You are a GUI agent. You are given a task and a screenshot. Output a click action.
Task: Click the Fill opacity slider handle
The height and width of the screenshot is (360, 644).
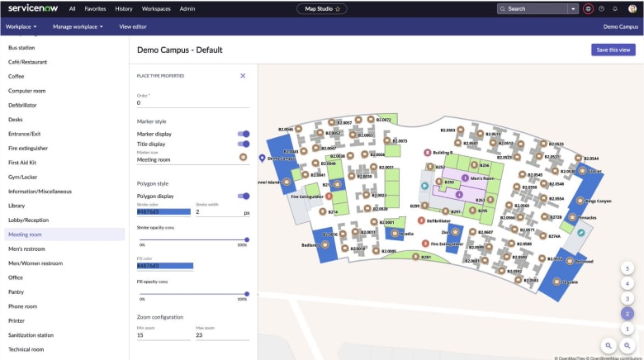pyautogui.click(x=247, y=294)
